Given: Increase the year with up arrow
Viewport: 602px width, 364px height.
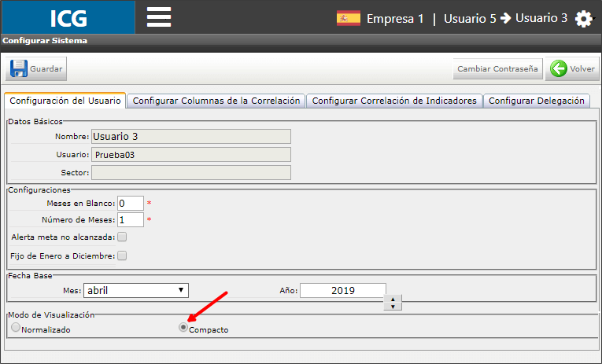Looking at the screenshot, I should pyautogui.click(x=393, y=299).
